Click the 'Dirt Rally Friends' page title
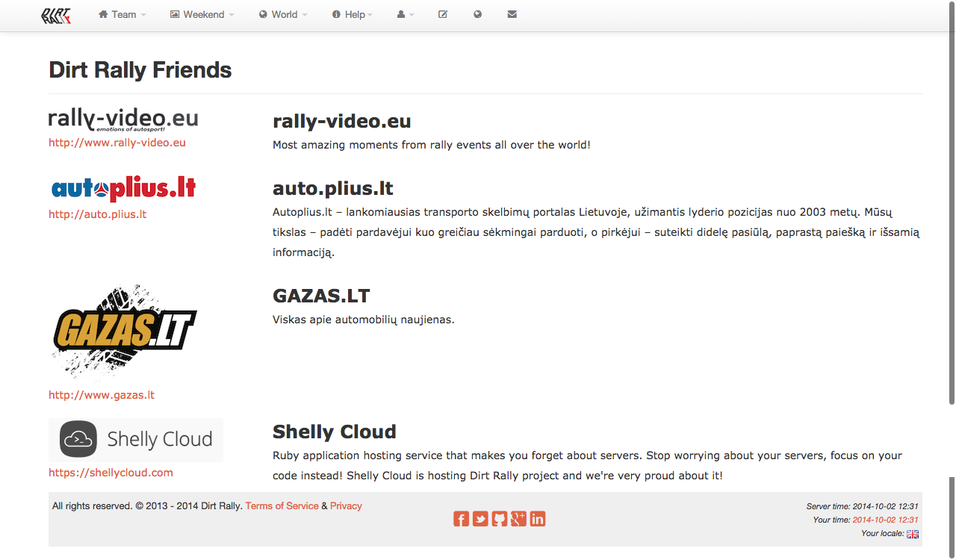 [x=140, y=69]
